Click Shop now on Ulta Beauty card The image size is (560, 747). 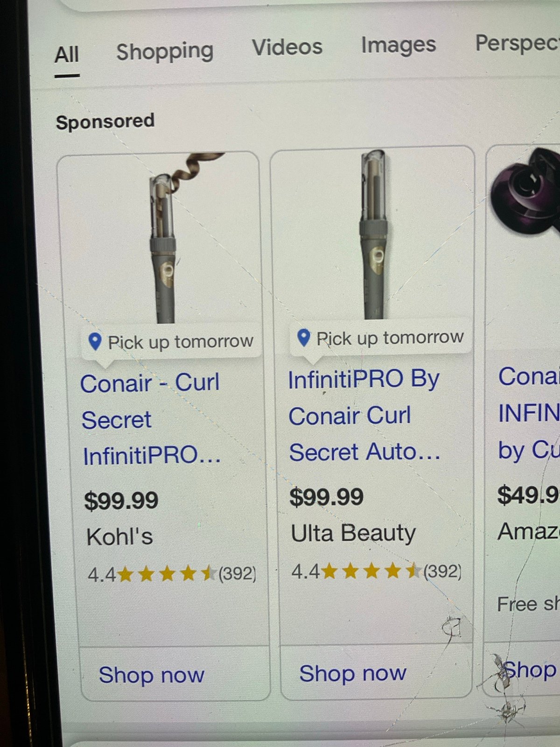353,673
